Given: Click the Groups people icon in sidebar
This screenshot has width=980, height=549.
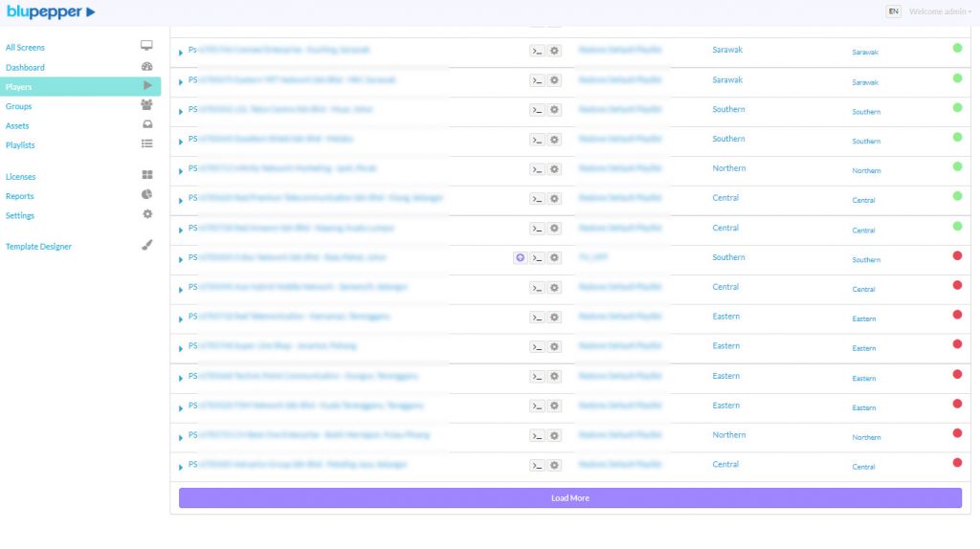Looking at the screenshot, I should click(x=146, y=106).
